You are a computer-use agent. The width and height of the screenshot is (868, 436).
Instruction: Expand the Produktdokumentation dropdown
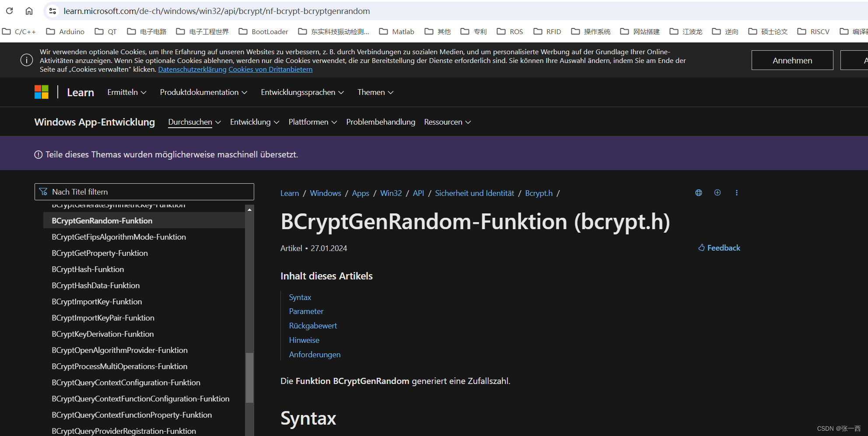pyautogui.click(x=203, y=92)
